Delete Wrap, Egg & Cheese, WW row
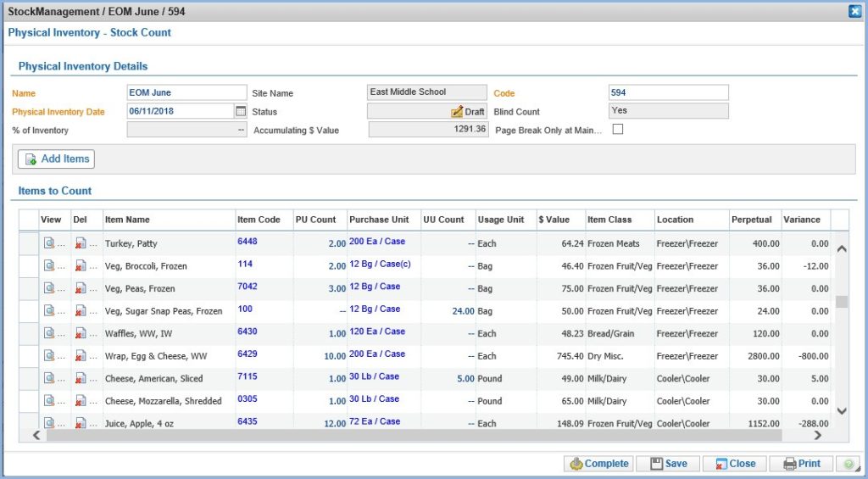This screenshot has width=868, height=479. coord(81,356)
